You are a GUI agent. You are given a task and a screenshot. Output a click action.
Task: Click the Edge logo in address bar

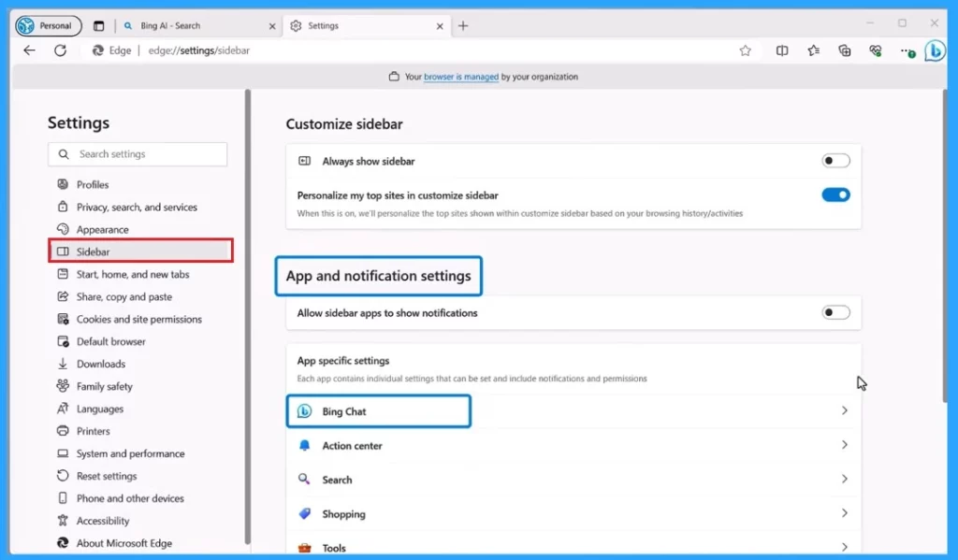click(x=97, y=50)
